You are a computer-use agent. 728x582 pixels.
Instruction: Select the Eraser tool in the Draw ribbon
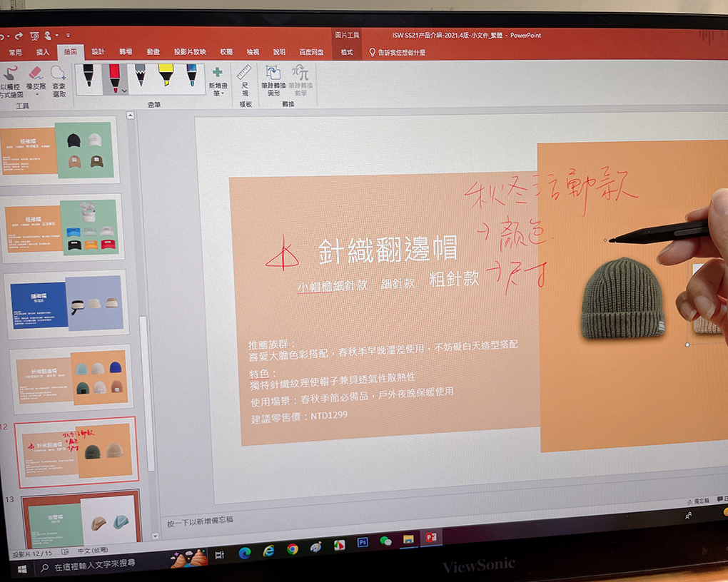36,74
